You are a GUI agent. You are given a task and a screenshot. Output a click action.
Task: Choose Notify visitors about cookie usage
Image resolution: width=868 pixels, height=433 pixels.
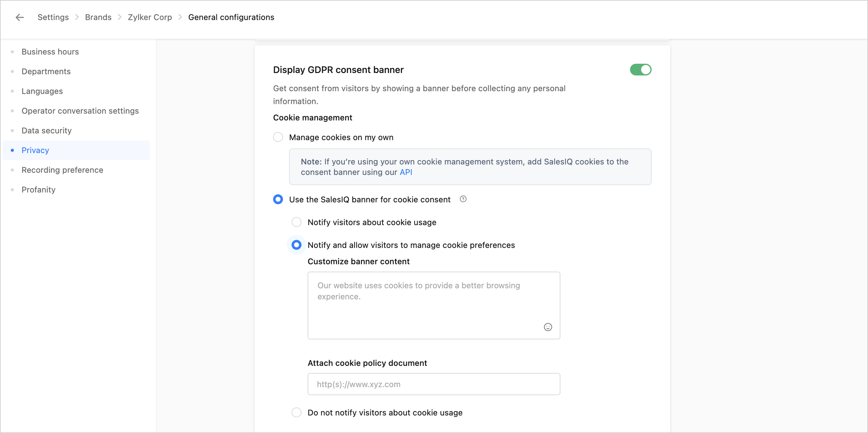(296, 222)
